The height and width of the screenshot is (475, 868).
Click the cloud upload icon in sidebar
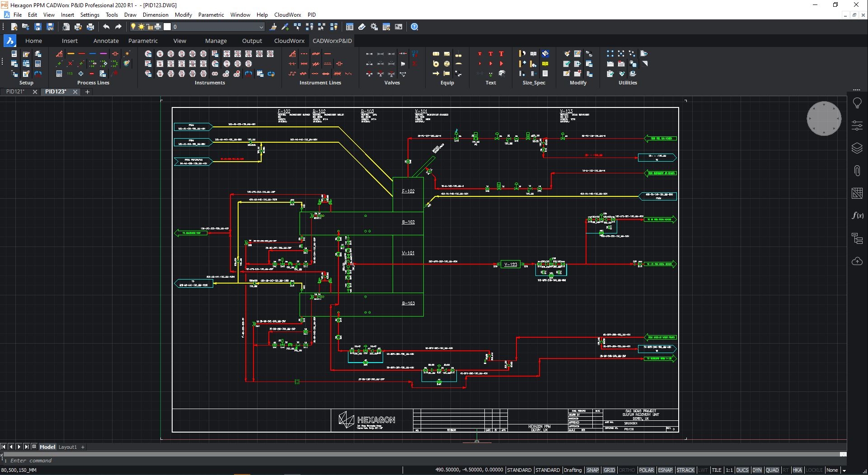coord(857,261)
